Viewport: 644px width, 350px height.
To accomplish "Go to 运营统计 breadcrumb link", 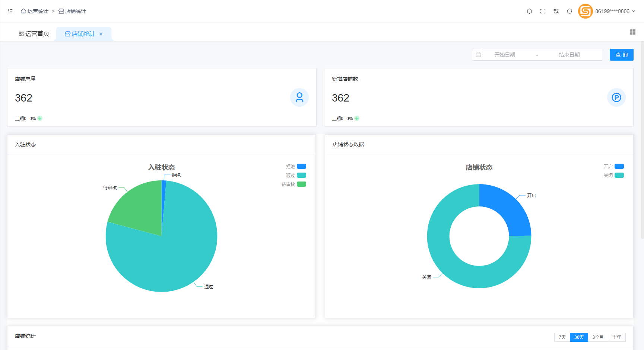I will [x=35, y=11].
